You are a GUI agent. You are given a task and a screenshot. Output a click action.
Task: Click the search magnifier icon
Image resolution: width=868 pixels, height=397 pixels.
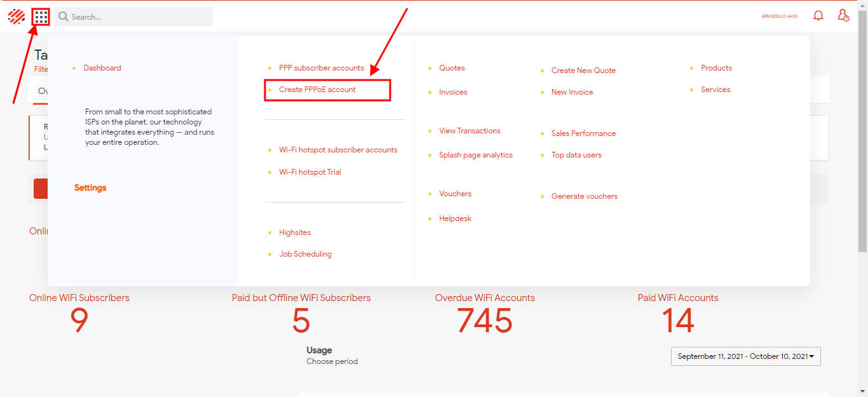(x=64, y=17)
